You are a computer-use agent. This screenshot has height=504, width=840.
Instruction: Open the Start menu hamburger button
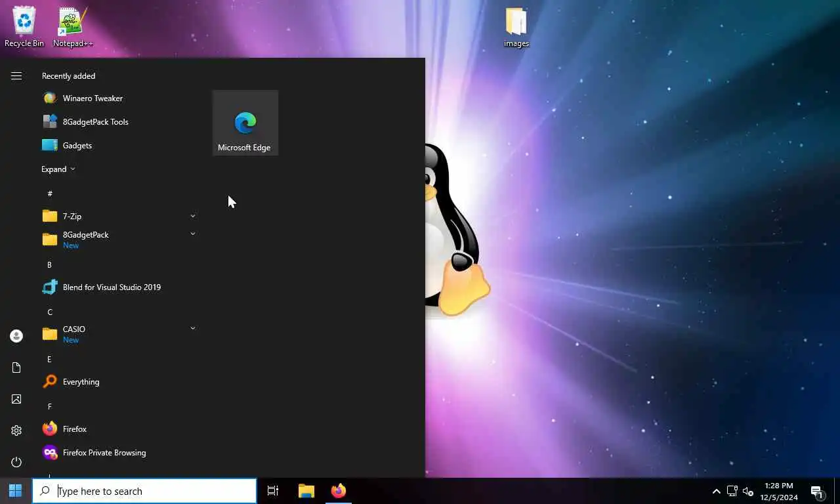[x=16, y=76]
